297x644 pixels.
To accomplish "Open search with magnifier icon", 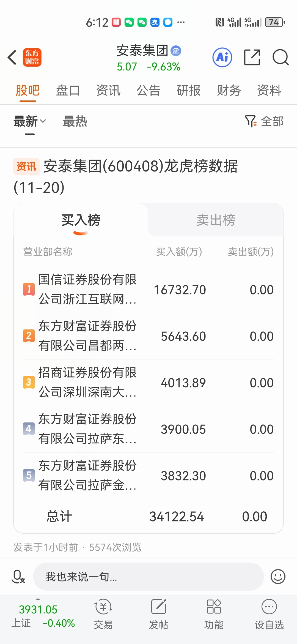I will click(x=280, y=58).
